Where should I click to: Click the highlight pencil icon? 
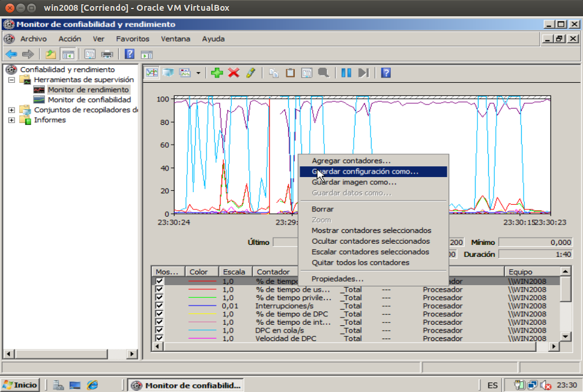pos(250,73)
